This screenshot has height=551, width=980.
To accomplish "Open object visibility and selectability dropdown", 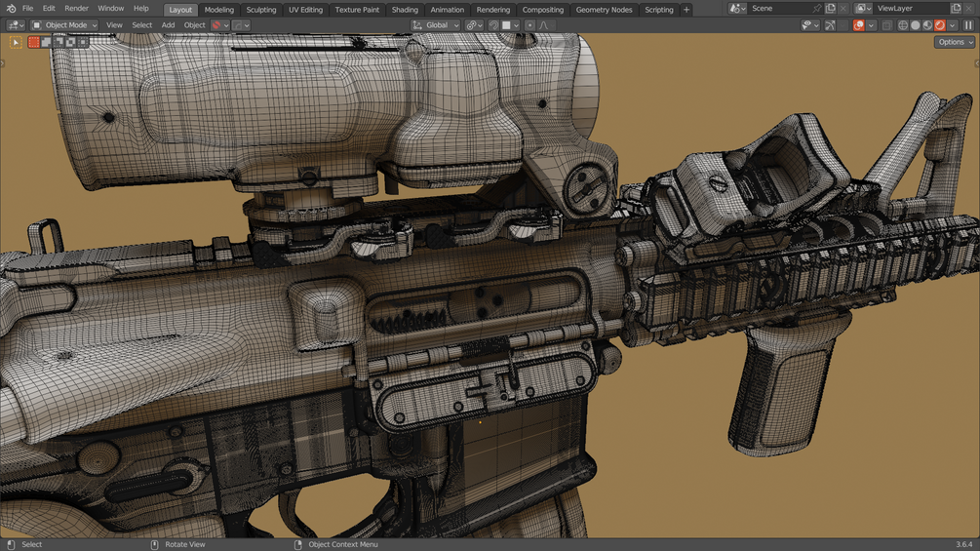I will pyautogui.click(x=810, y=25).
